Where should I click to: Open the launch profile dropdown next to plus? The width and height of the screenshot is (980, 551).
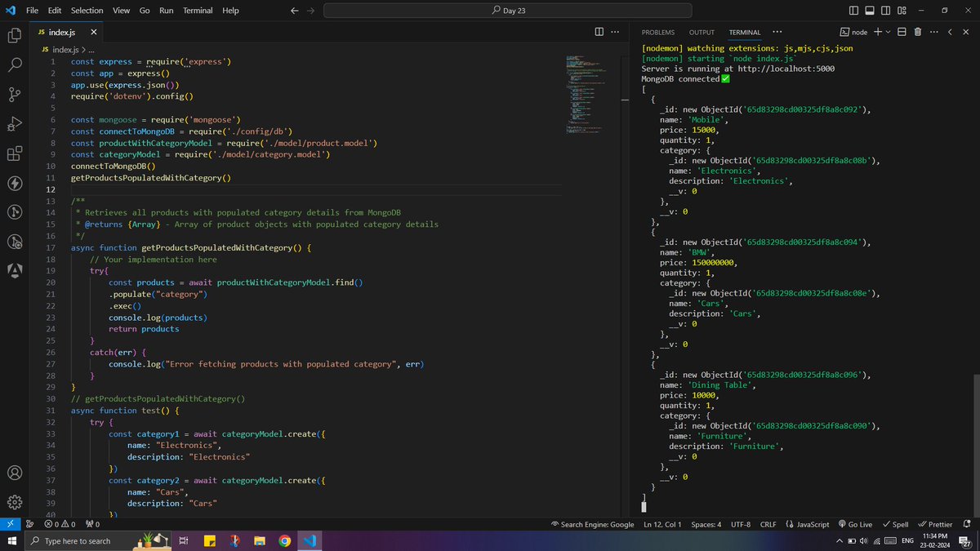pyautogui.click(x=889, y=32)
